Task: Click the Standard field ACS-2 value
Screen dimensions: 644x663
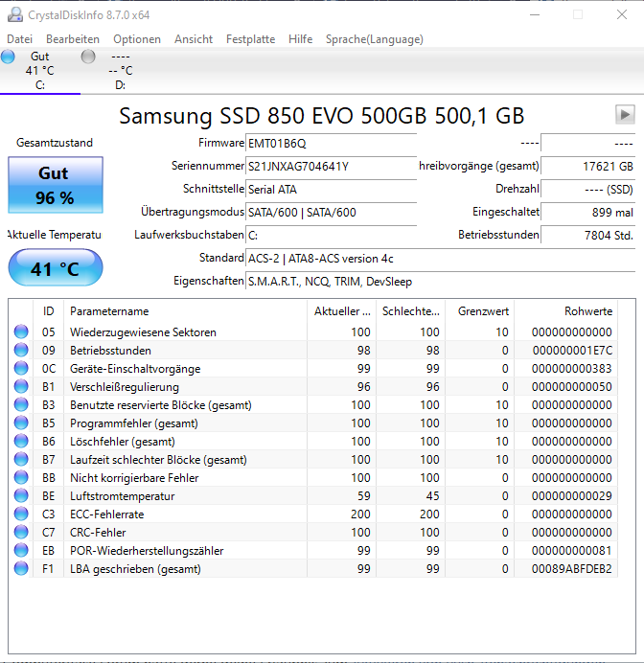Action: (x=440, y=258)
